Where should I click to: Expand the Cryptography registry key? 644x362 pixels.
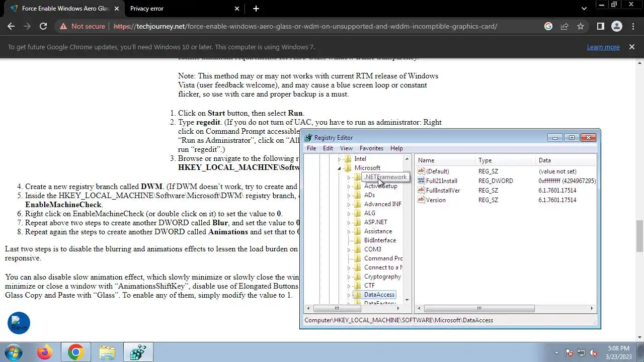pos(349,277)
